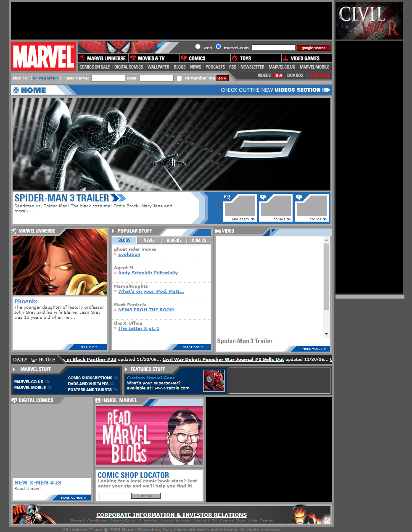The image size is (412, 532).
Task: Click the Movies & TV camera icon in navigation
Action: [x=133, y=58]
